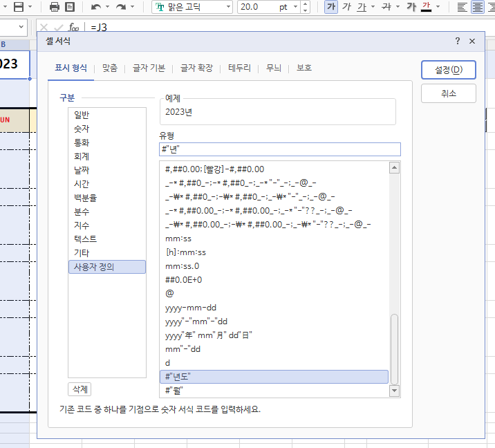Click the formula confirm checkmark icon
The image size is (495, 448).
click(x=58, y=28)
